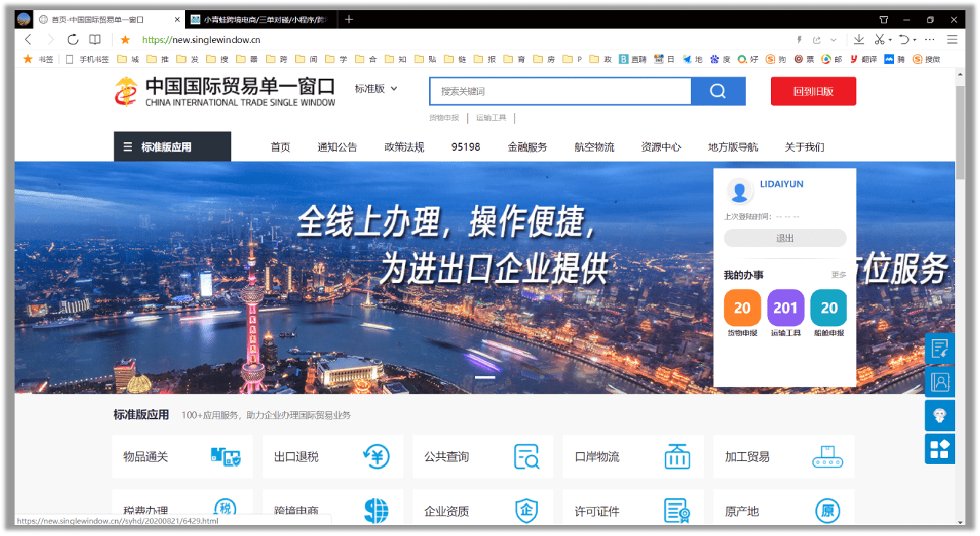Reload the page with refresh icon
980x536 pixels.
pos(73,39)
